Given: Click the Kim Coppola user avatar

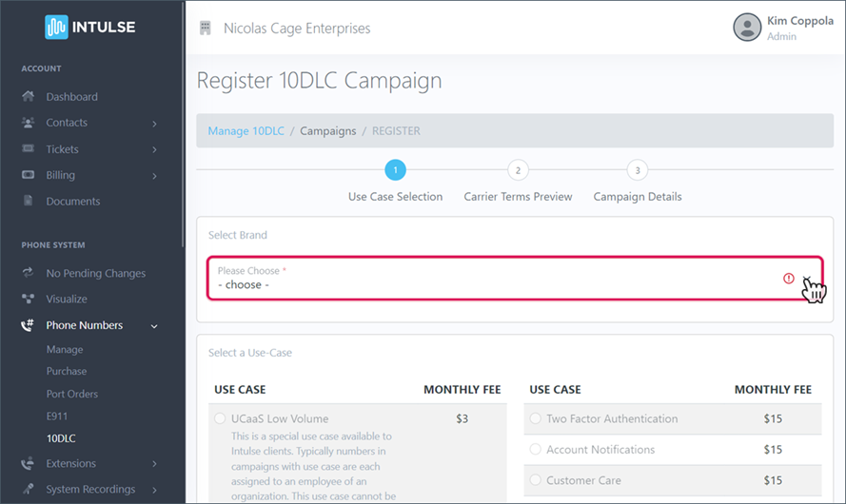Looking at the screenshot, I should (747, 27).
